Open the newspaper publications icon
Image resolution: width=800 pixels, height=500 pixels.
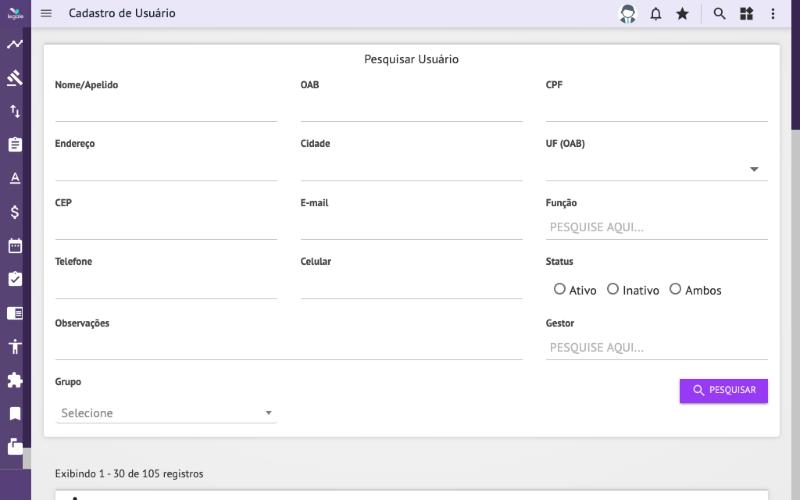tap(15, 313)
